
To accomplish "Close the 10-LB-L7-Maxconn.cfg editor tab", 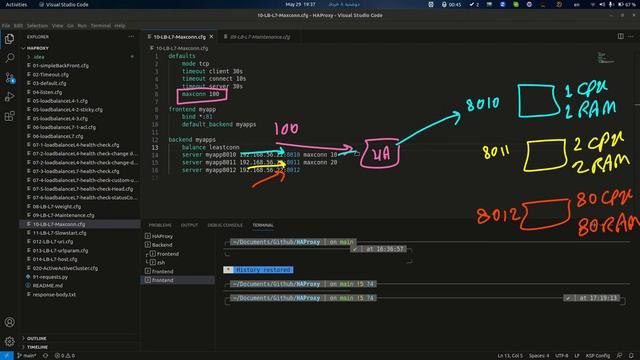I will point(211,37).
